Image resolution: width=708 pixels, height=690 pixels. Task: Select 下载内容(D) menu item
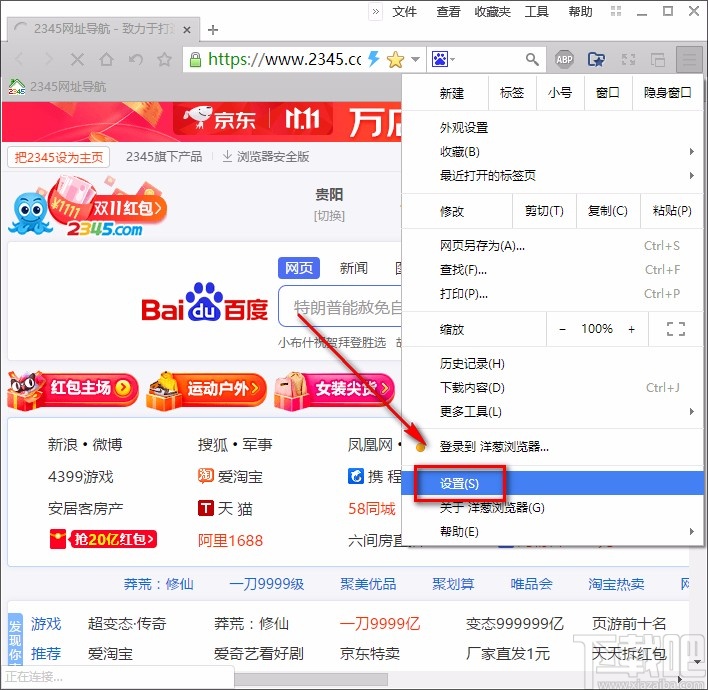552,387
